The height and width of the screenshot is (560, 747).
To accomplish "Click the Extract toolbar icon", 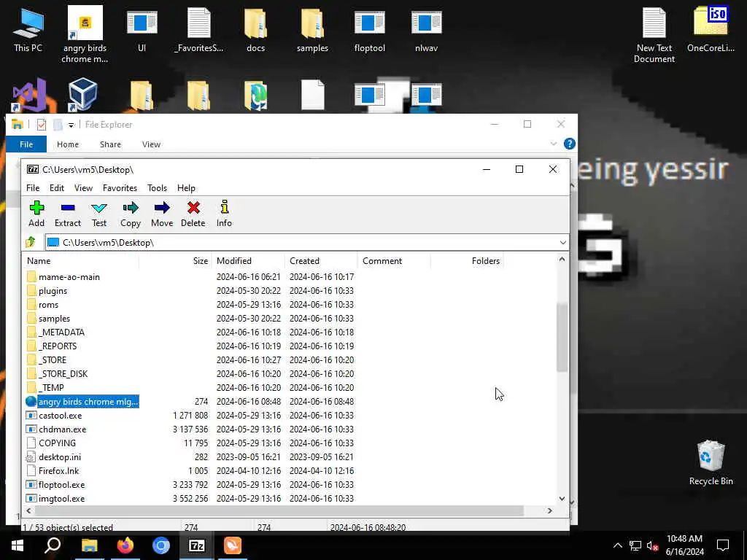I will pyautogui.click(x=68, y=214).
